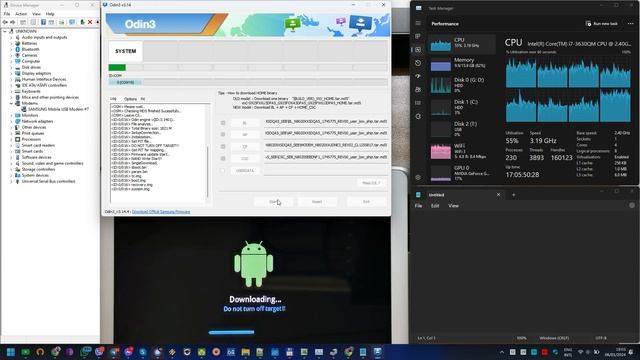Image resolution: width=640 pixels, height=360 pixels.
Task: Collapse Modems node in Device Manager
Action: coord(11,103)
